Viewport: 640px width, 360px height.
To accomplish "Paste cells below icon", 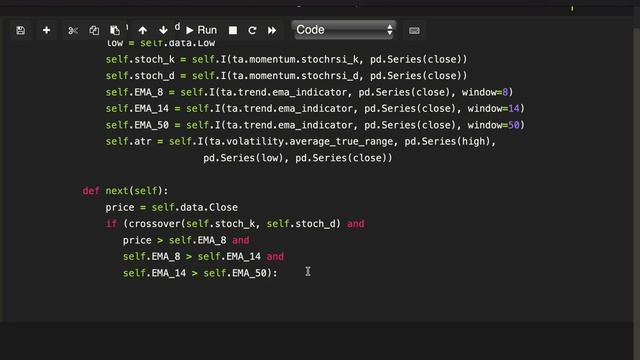I will [x=115, y=30].
